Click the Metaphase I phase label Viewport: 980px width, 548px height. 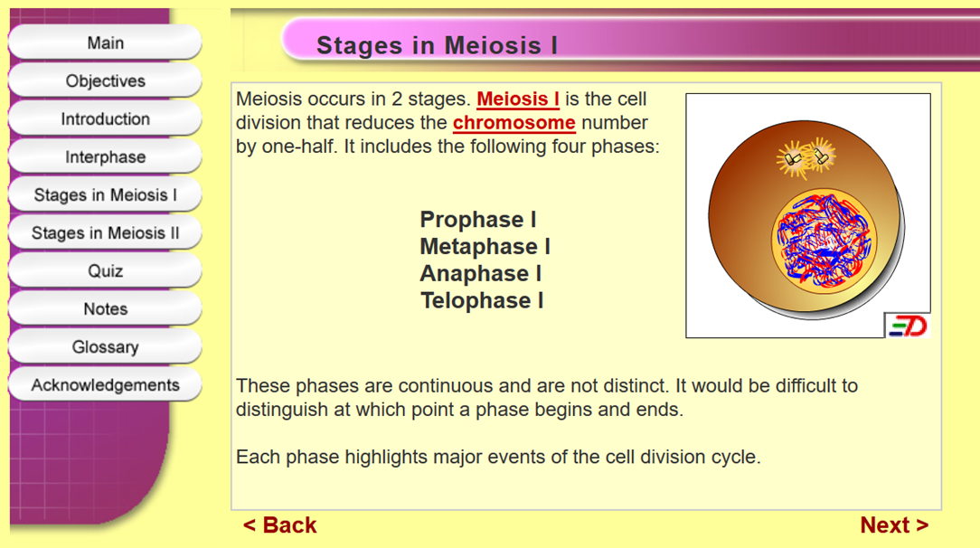(485, 246)
